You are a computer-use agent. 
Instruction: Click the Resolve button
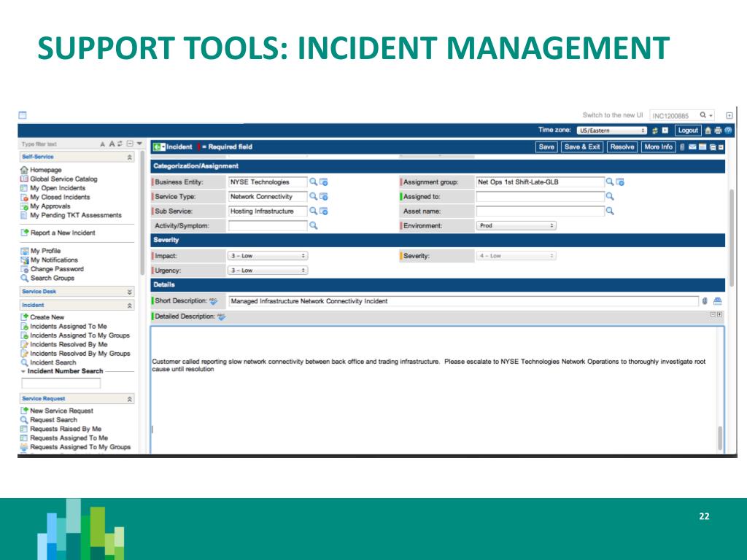pos(622,147)
